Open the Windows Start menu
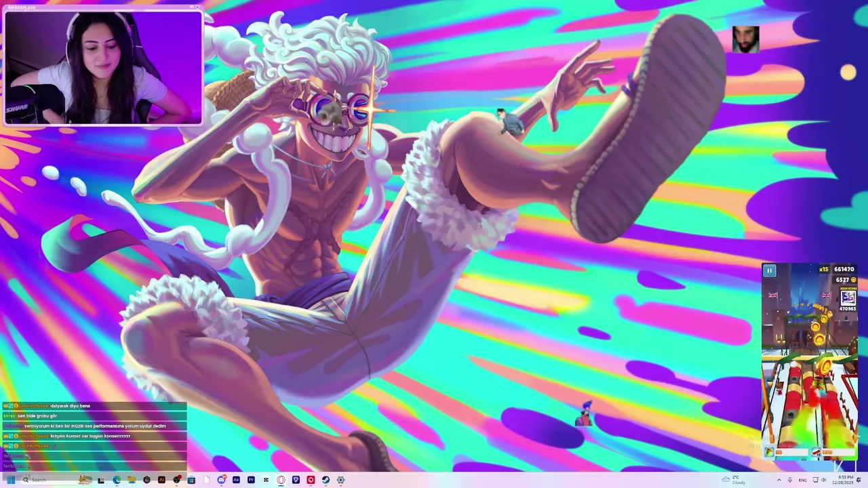The height and width of the screenshot is (488, 868). [11, 480]
